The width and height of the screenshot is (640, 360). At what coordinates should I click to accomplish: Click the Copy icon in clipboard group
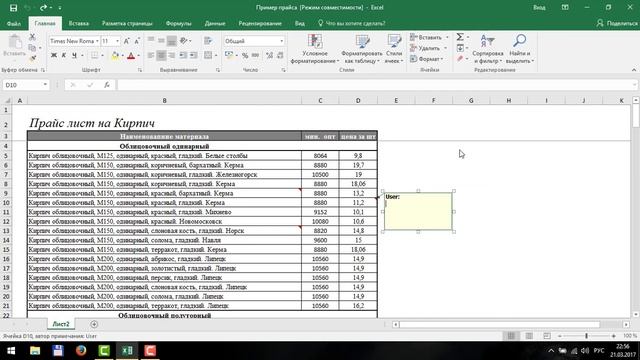[32, 48]
